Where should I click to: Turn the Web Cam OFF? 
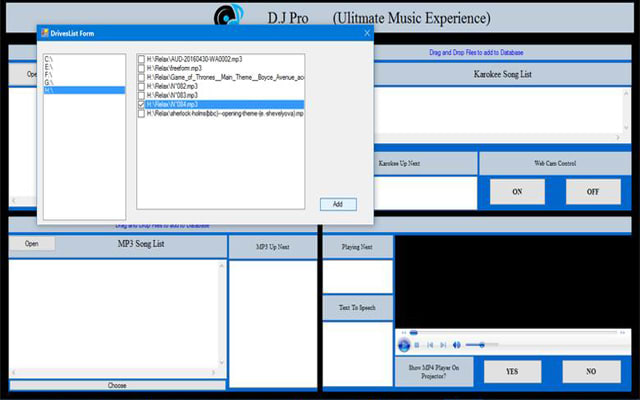[593, 191]
